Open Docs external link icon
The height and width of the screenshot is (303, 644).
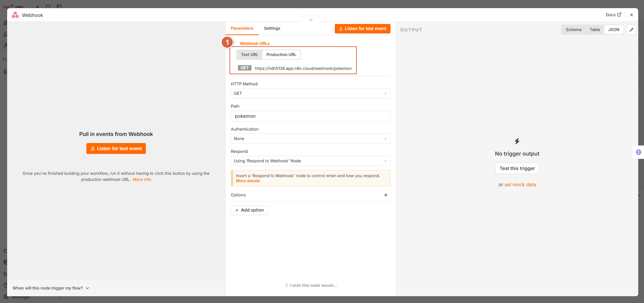[x=619, y=15]
